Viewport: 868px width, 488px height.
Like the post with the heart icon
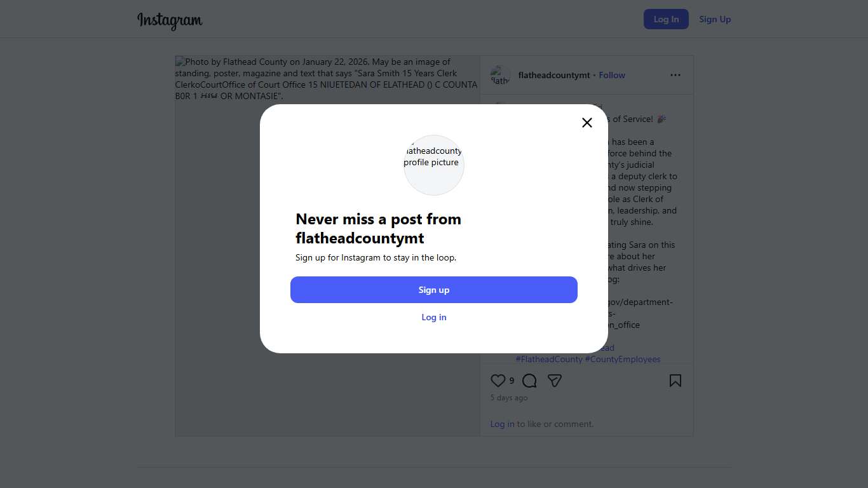click(498, 381)
